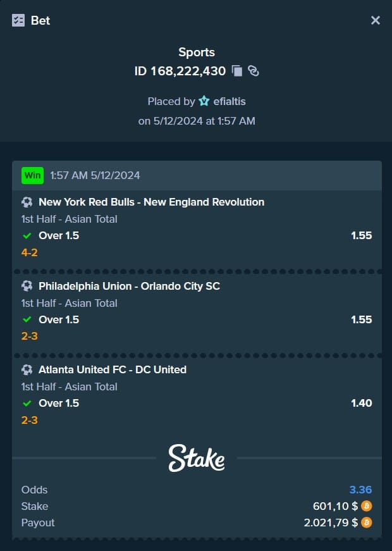
Task: Open Atlanta United FC - DC United match
Action: pyautogui.click(x=112, y=369)
